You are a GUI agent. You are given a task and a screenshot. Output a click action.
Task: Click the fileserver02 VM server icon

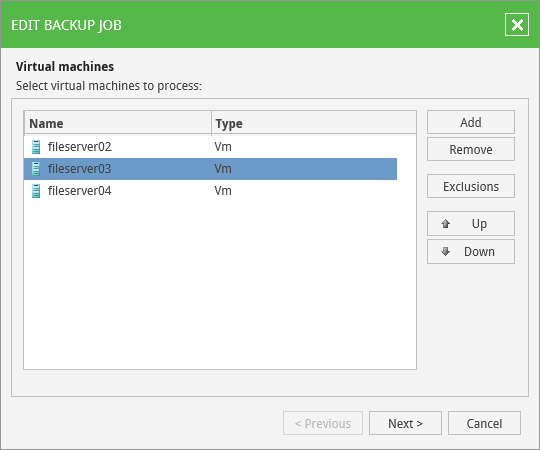pos(36,147)
